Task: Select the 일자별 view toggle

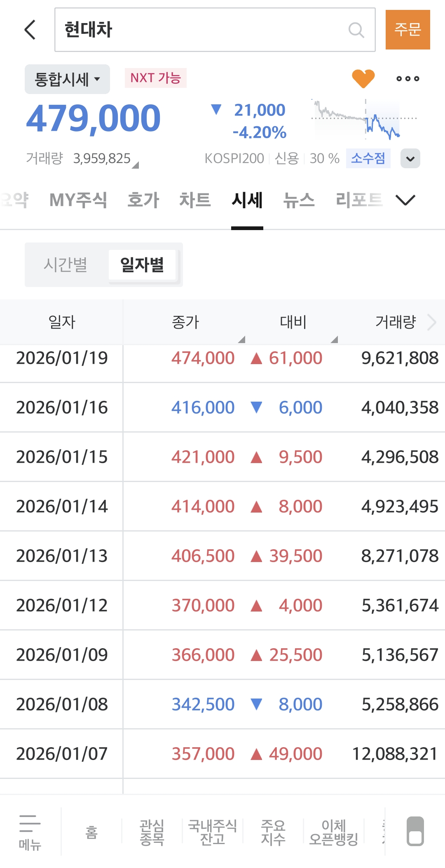Action: (142, 265)
